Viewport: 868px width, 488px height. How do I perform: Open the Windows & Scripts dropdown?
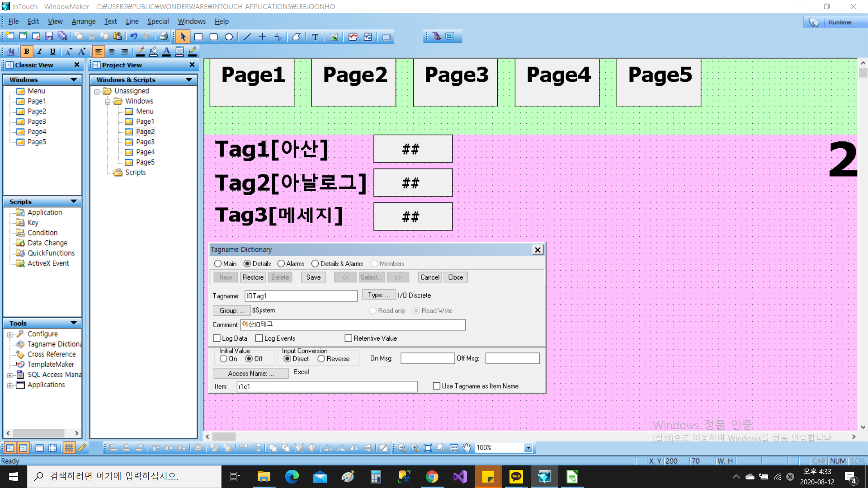[x=189, y=80]
